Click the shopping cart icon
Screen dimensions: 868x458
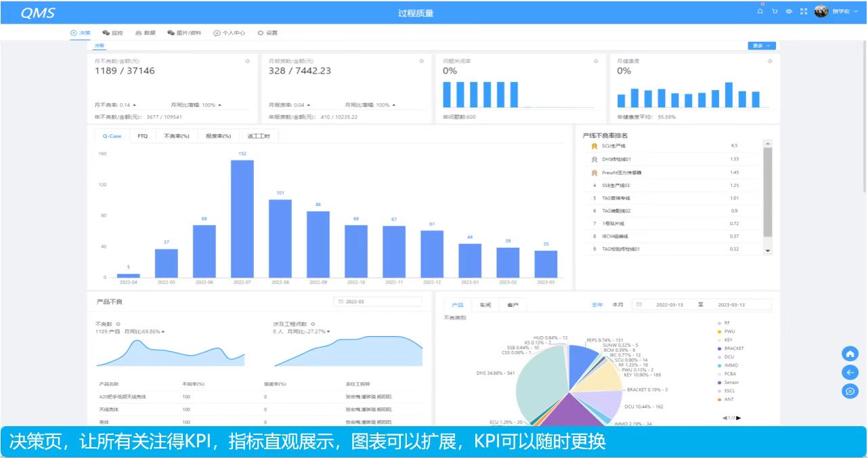coord(775,12)
